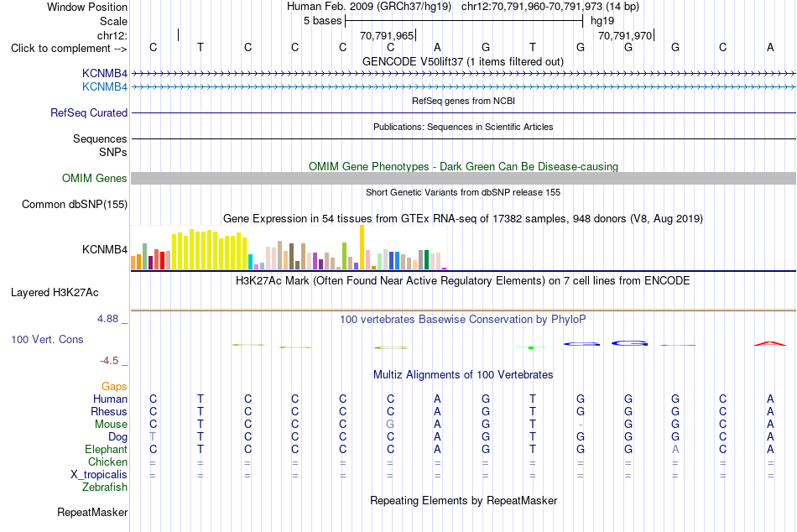Click 'Multiz Alignments of 100 Vertebrates' title

[463, 375]
